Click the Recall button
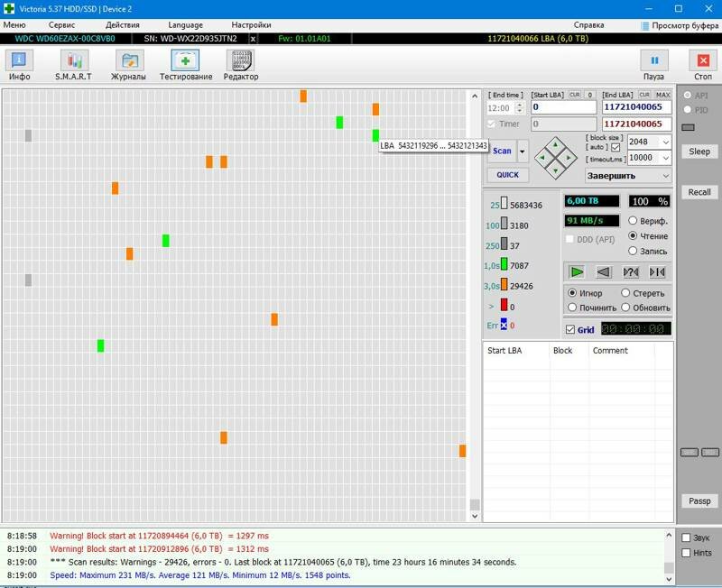 pyautogui.click(x=699, y=192)
